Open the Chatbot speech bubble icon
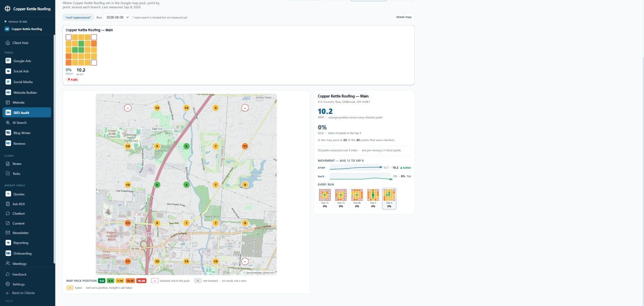This screenshot has height=306, width=644. pyautogui.click(x=8, y=213)
